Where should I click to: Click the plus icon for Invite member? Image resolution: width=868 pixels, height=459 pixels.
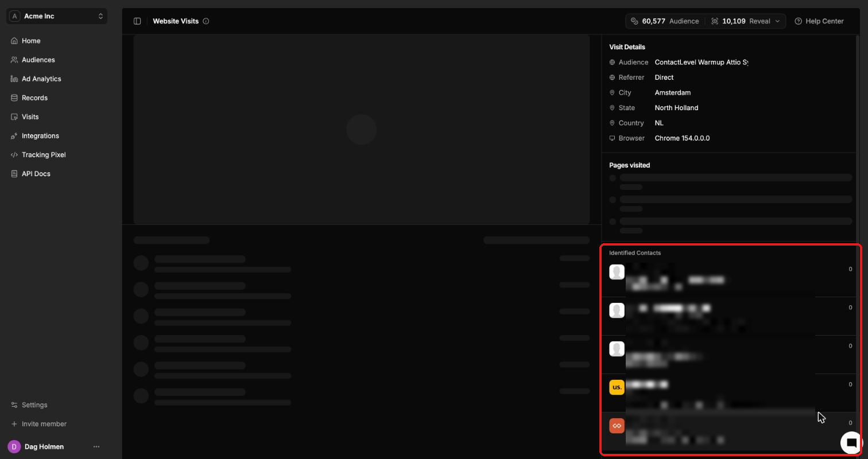tap(14, 424)
